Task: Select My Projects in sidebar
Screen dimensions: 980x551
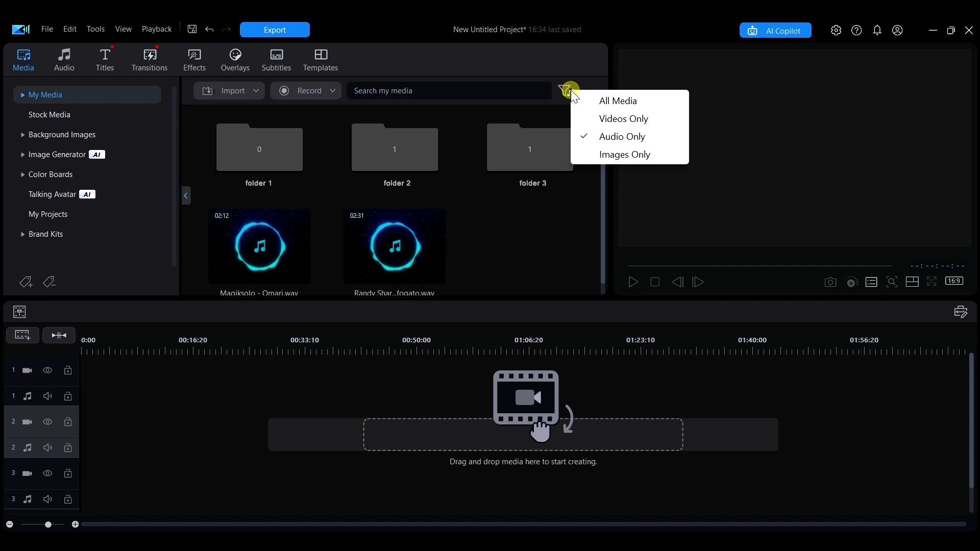Action: coord(48,214)
